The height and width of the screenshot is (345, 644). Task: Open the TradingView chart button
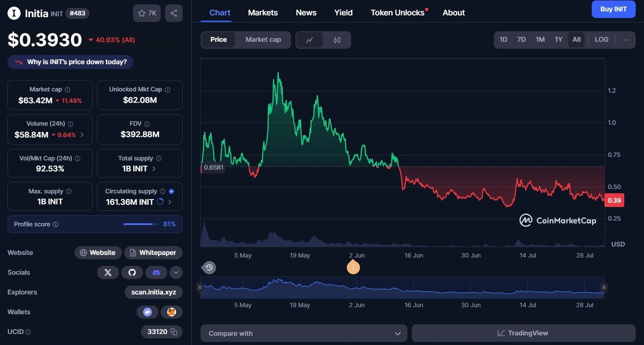(523, 333)
